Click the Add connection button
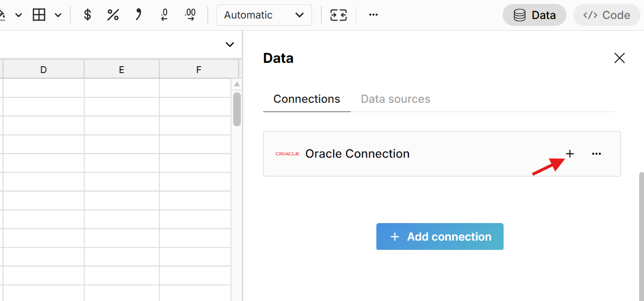 click(439, 236)
